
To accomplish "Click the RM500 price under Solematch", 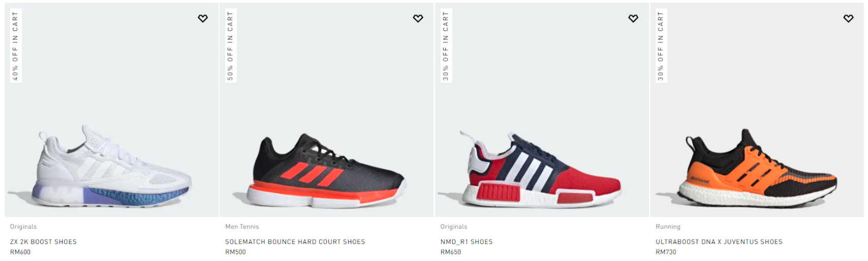I will click(235, 252).
